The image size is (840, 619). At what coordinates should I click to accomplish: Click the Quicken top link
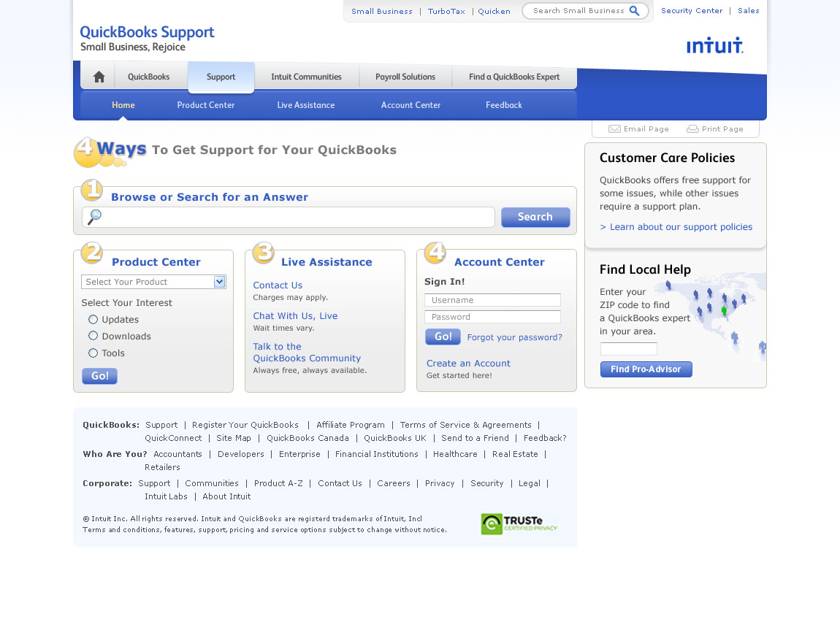pos(494,11)
